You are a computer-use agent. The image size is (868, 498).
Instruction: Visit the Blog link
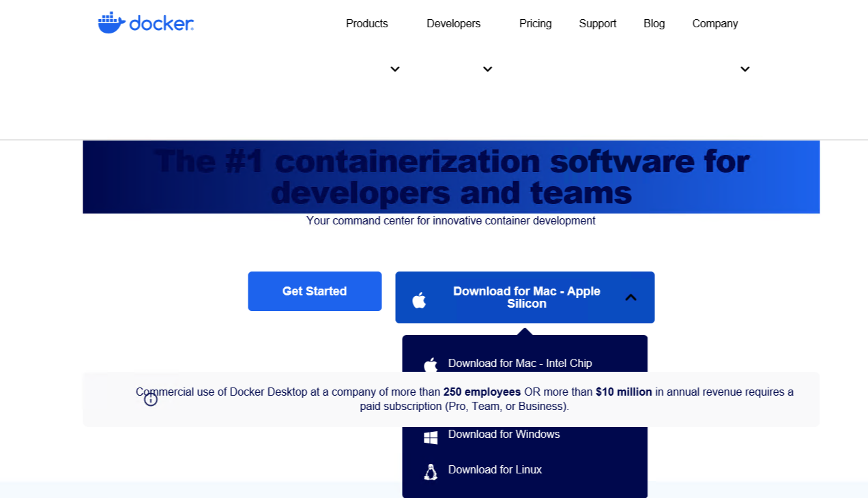[654, 23]
